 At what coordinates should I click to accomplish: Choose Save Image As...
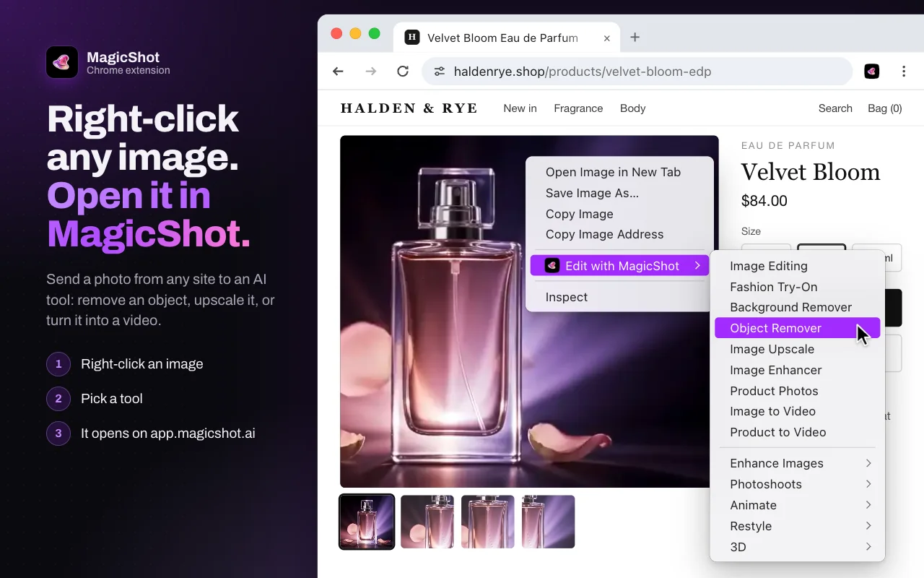point(619,193)
